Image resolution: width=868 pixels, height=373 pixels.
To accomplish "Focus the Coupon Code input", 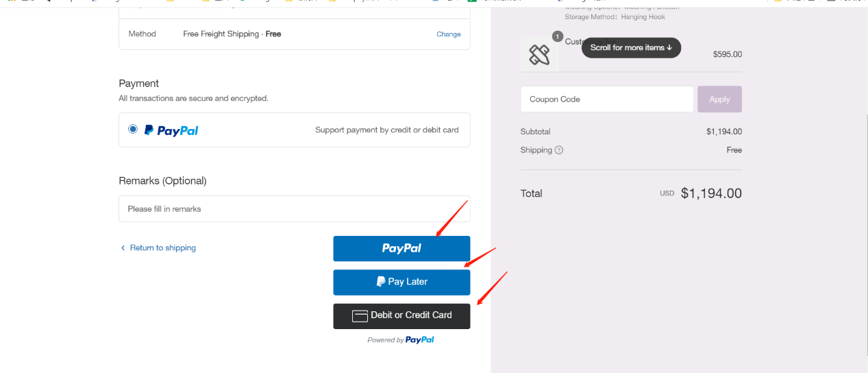I will [x=607, y=99].
